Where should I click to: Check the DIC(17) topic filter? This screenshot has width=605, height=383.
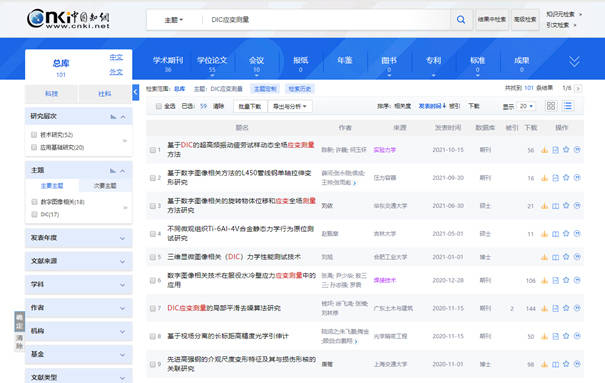click(34, 214)
